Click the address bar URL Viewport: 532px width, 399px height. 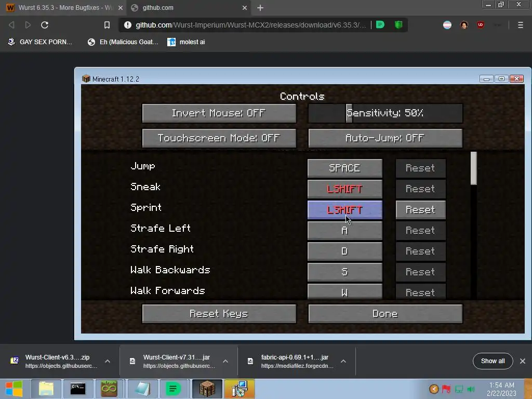(251, 25)
